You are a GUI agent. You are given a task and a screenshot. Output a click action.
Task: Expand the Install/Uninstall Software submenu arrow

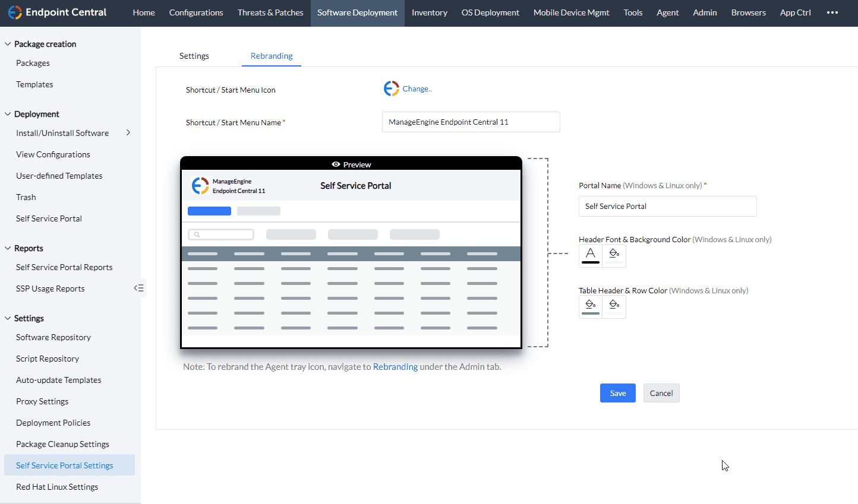coord(128,133)
